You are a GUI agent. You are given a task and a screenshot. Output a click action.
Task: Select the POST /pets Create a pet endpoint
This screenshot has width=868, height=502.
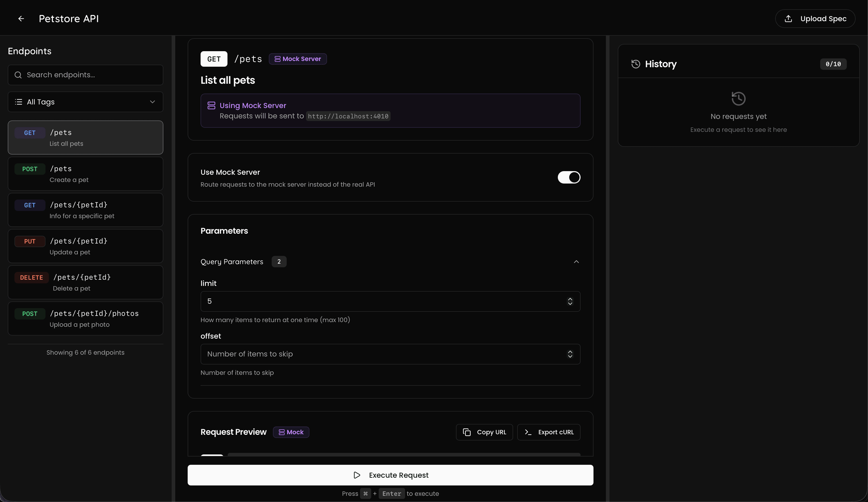point(85,174)
